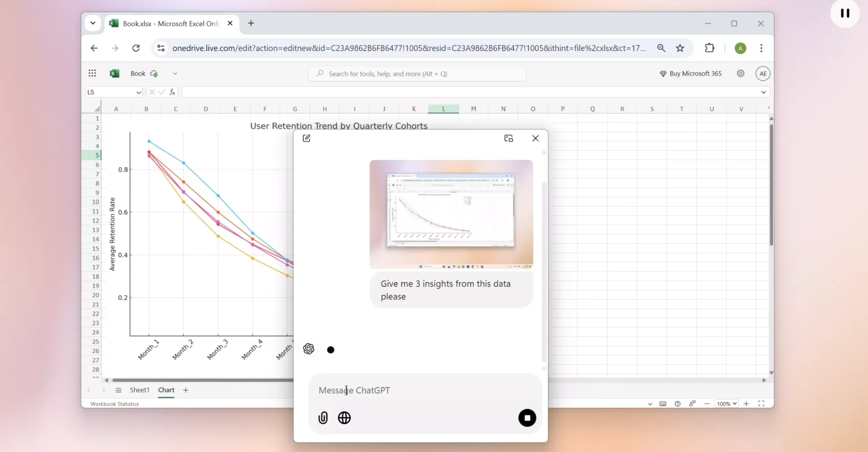Select the Chart sheet tab
The width and height of the screenshot is (868, 452).
point(166,390)
